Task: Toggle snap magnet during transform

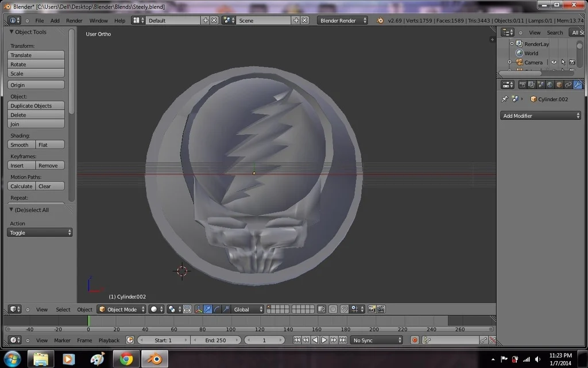Action: 345,309
